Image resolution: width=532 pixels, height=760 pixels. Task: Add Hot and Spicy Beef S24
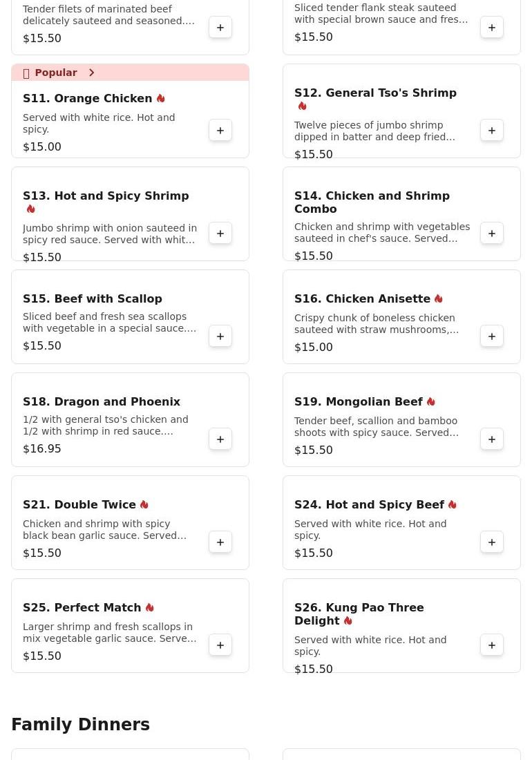point(491,542)
